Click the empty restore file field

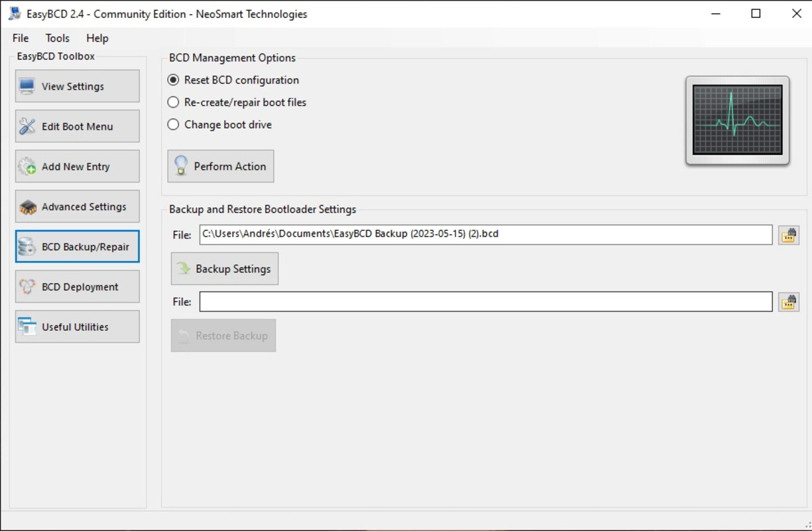point(486,301)
